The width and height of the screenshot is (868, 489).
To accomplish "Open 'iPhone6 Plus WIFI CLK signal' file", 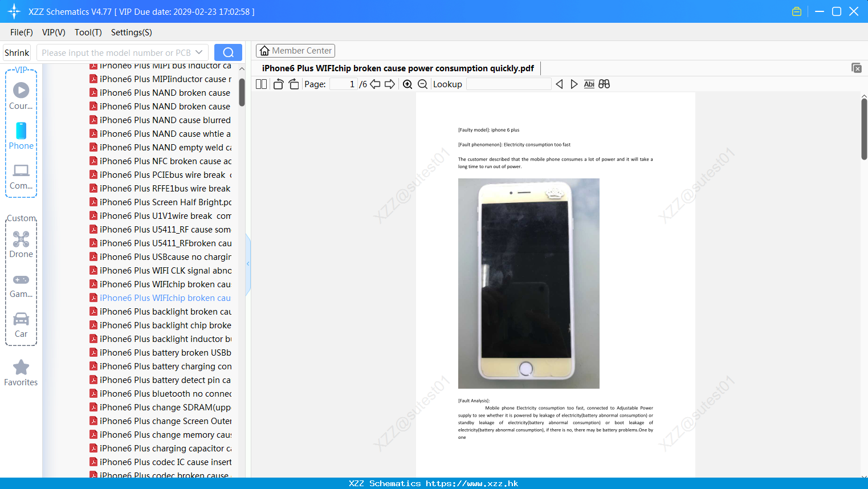I will click(160, 271).
